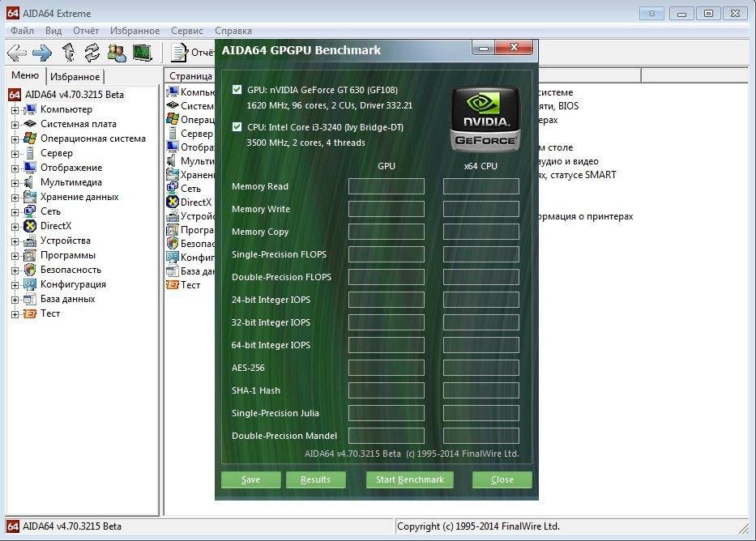The image size is (756, 541).
Task: Click the Сервер icon in the tree
Action: (29, 153)
